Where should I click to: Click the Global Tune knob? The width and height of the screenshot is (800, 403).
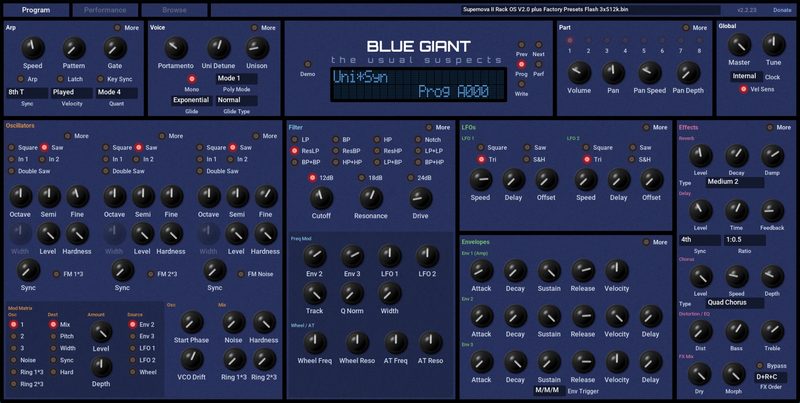tap(773, 45)
